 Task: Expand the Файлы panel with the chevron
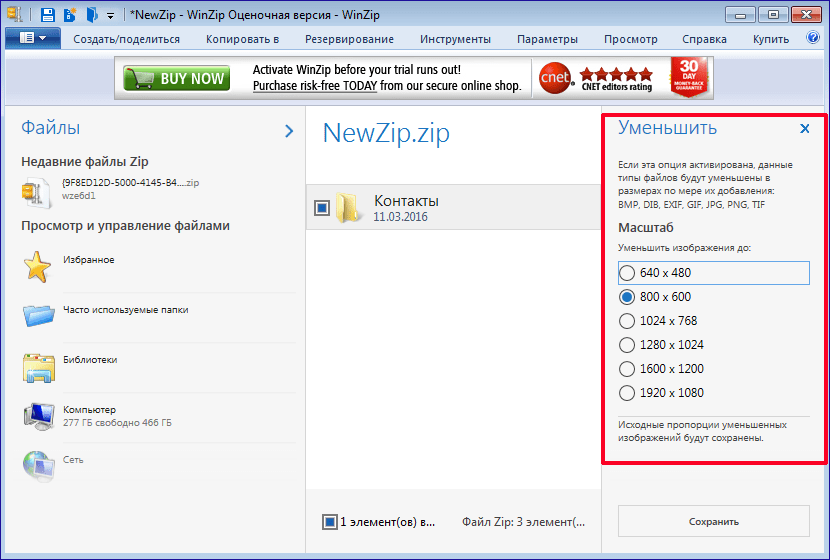[x=289, y=131]
